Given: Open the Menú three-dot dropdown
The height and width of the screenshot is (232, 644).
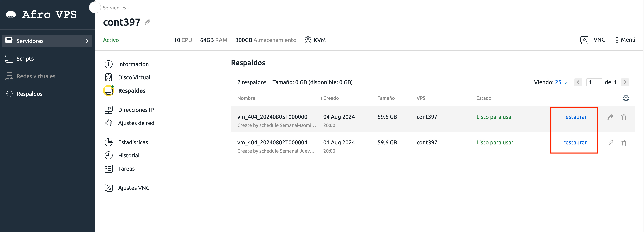Looking at the screenshot, I should [625, 40].
